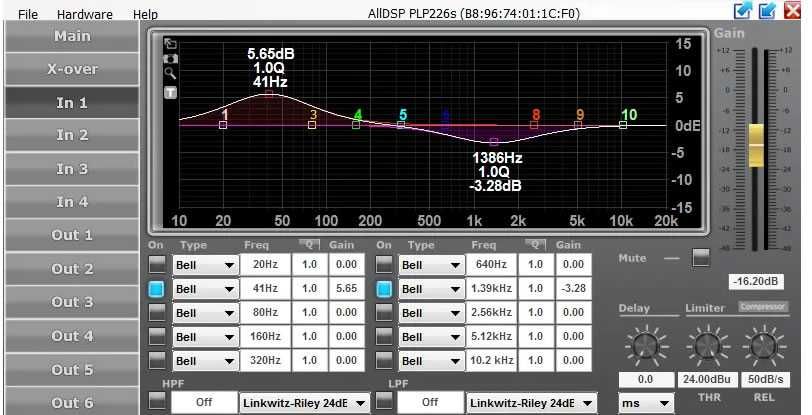
Task: Click the -16.20dB gain value field
Action: pos(757,282)
